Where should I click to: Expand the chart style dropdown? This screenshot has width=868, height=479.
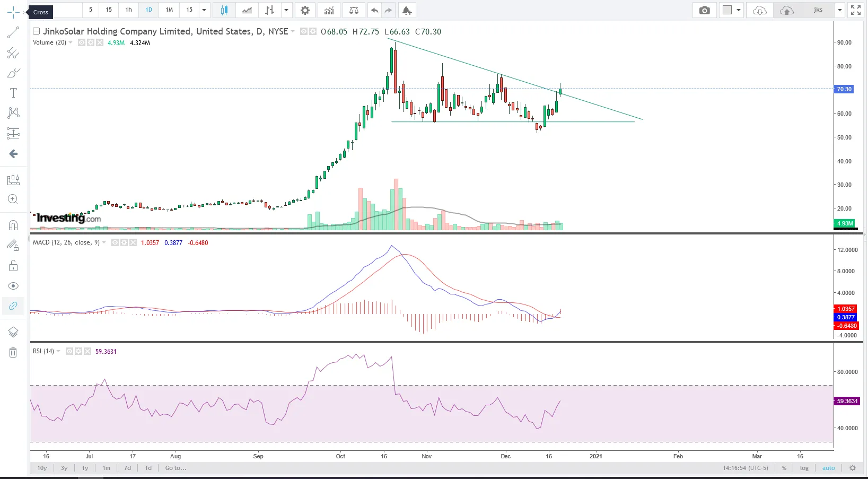[286, 10]
